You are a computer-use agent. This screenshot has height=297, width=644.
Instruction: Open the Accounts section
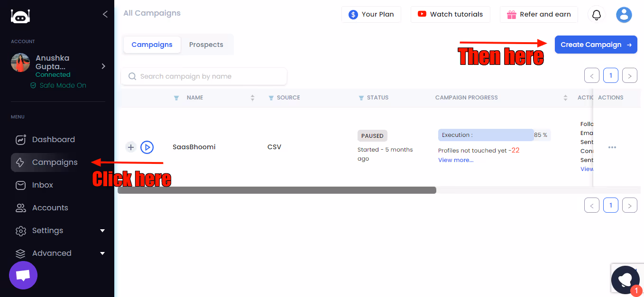click(x=50, y=207)
